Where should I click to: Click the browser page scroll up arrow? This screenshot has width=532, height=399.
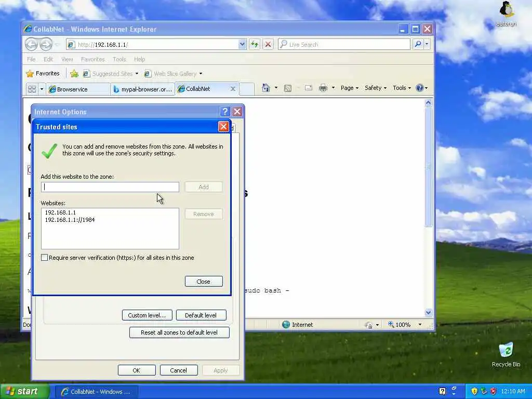pos(428,102)
